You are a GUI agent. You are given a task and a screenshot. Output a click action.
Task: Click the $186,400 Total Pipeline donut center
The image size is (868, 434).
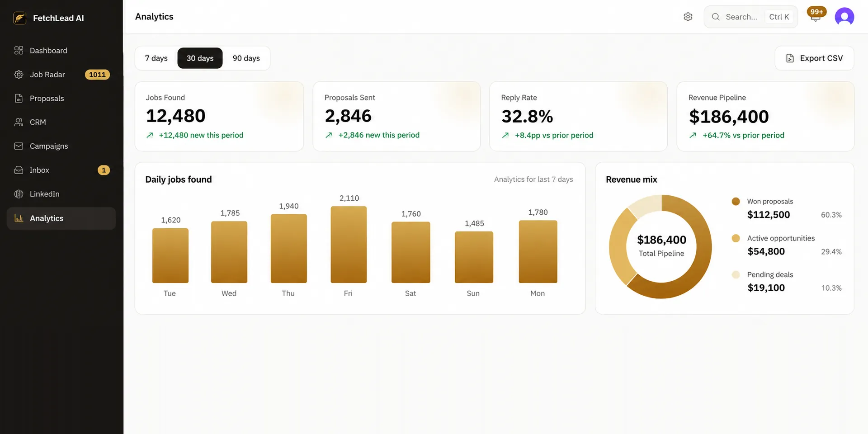(661, 246)
